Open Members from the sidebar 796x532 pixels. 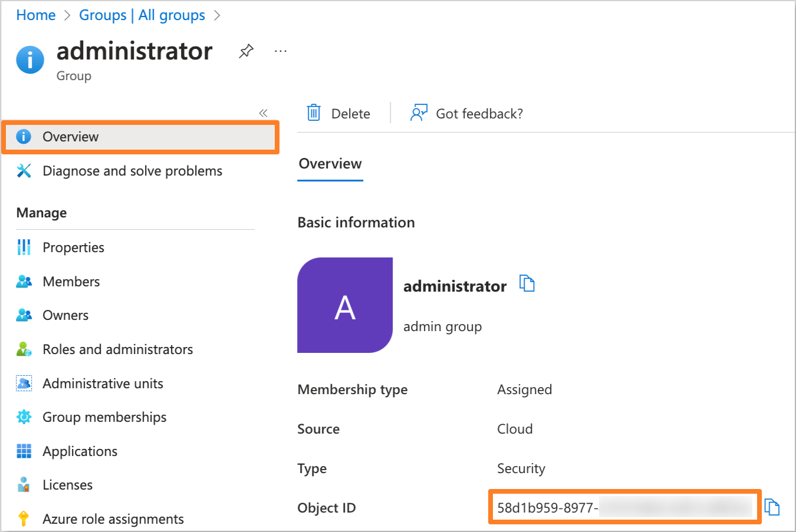point(71,281)
